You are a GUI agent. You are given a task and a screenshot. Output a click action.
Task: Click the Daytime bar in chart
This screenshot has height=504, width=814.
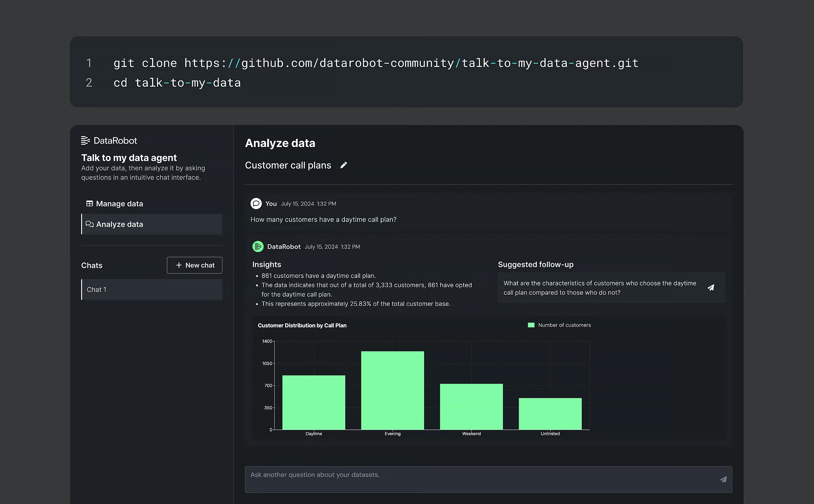point(314,402)
